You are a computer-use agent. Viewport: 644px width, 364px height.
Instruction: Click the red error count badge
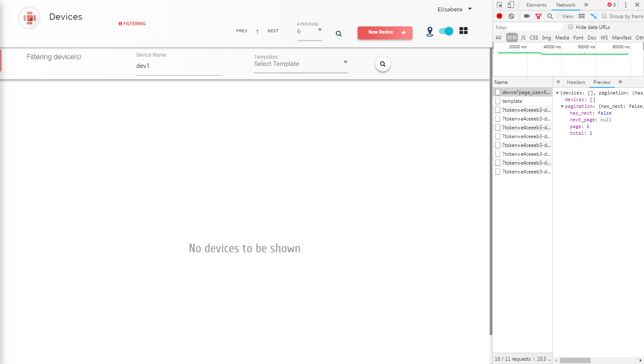click(x=612, y=5)
